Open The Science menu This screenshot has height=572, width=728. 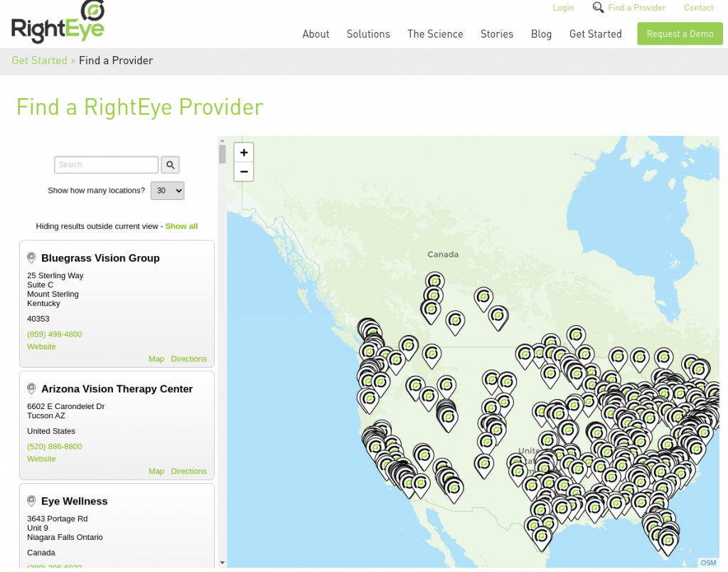coord(435,34)
